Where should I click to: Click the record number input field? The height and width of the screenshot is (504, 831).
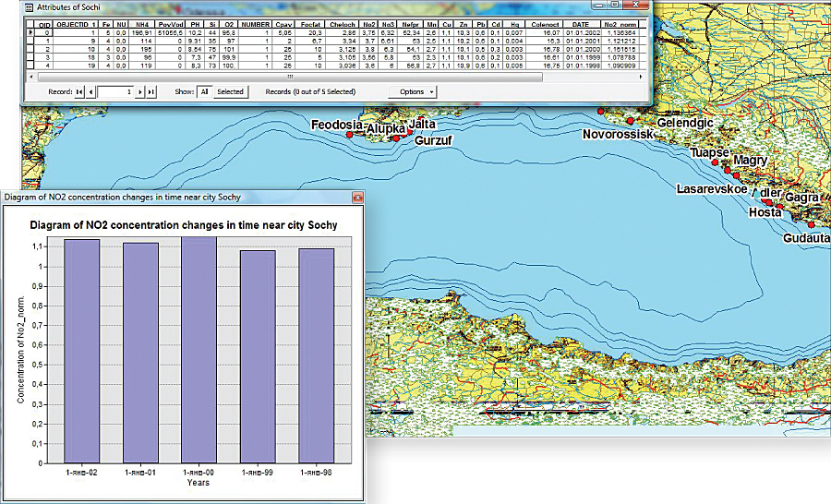click(115, 92)
